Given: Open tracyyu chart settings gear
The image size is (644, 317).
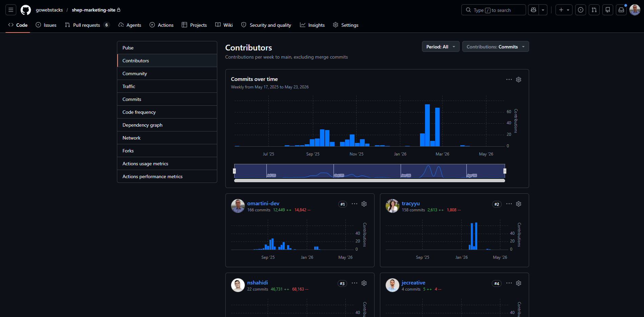Looking at the screenshot, I should click(x=519, y=204).
